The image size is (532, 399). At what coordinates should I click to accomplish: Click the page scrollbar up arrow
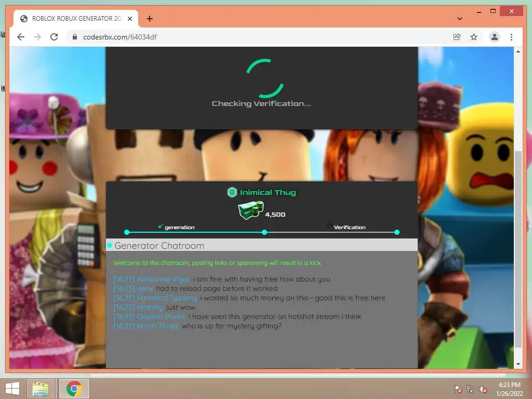tap(518, 51)
